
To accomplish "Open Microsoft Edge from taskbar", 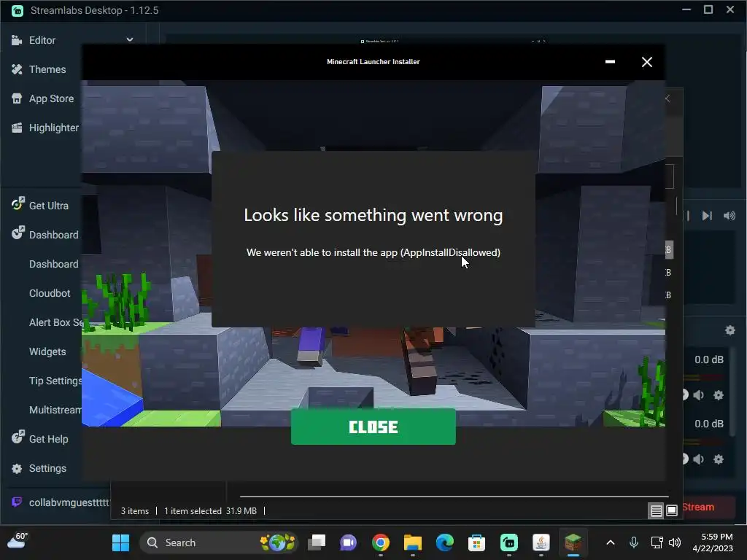I will coord(444,542).
